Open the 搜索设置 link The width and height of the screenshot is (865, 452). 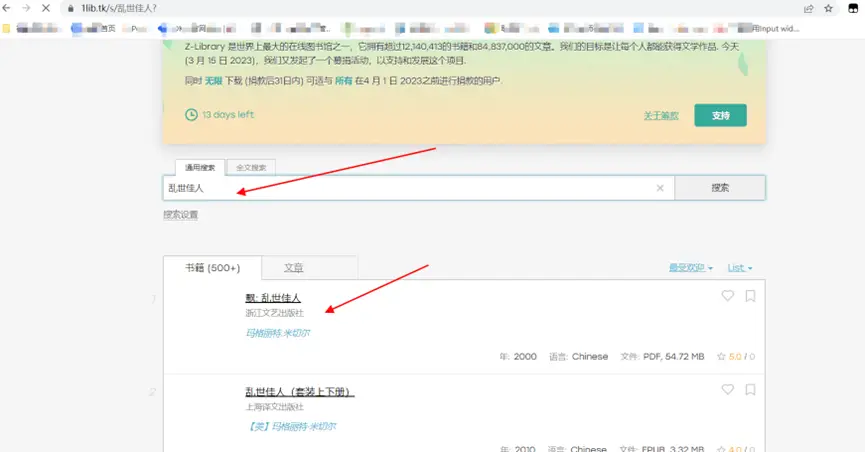click(x=180, y=215)
